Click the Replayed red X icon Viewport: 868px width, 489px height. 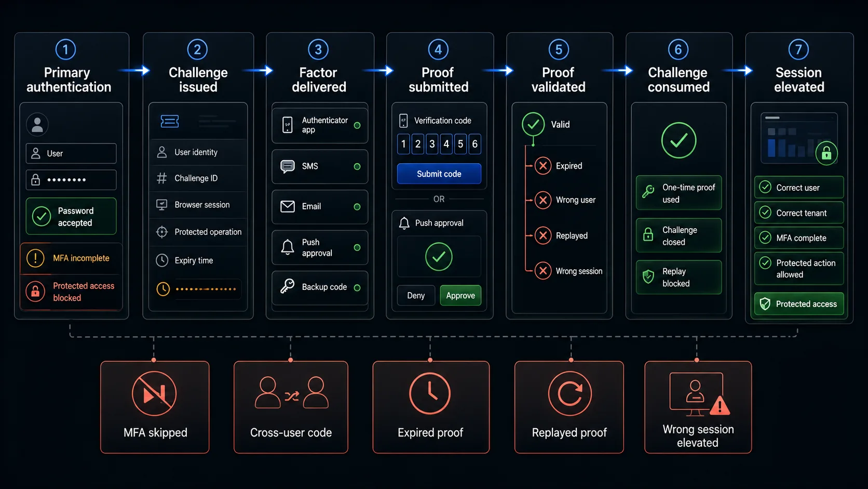point(543,235)
